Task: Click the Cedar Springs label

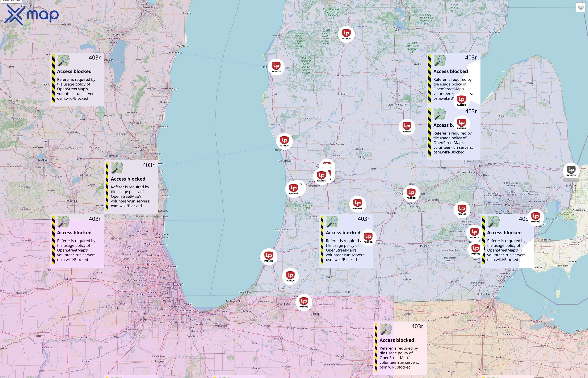Action: point(337,144)
